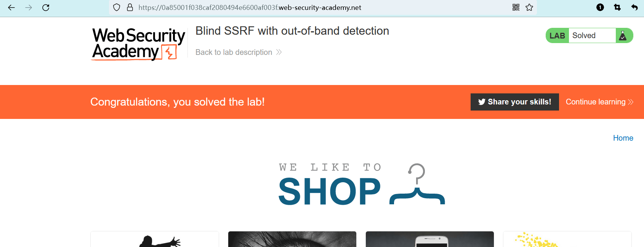
Task: Select the crop screenshot toolbar icon
Action: [617, 8]
